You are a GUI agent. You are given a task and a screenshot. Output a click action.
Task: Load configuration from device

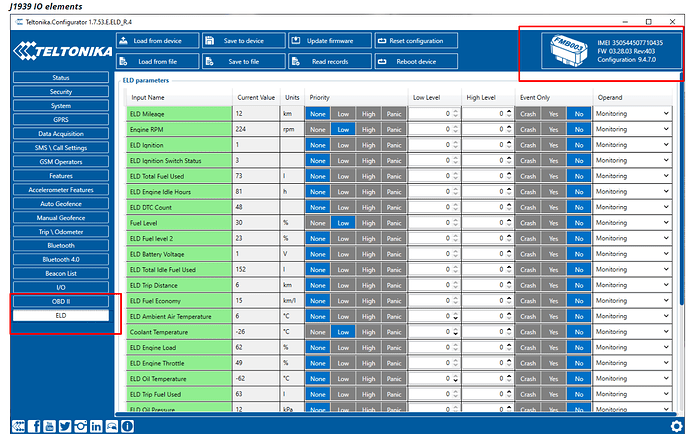158,40
